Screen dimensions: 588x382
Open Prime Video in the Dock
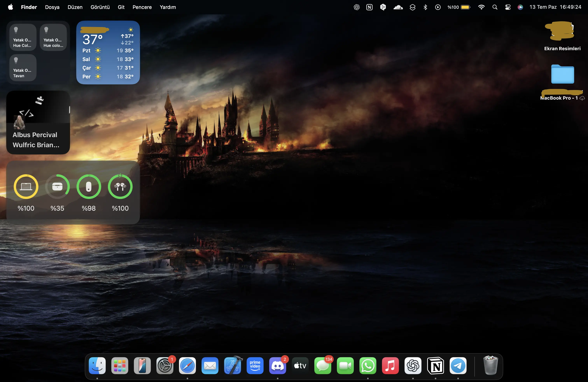point(255,365)
